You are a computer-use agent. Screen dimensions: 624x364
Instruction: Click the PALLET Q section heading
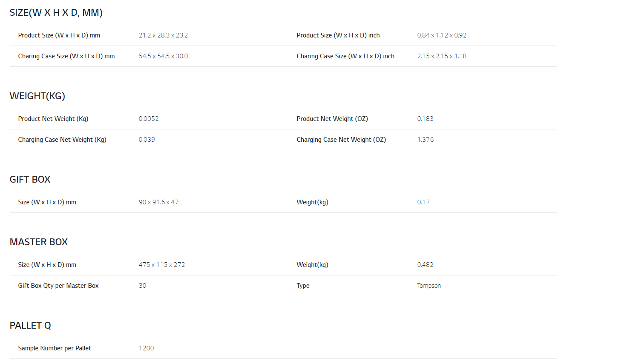30,326
